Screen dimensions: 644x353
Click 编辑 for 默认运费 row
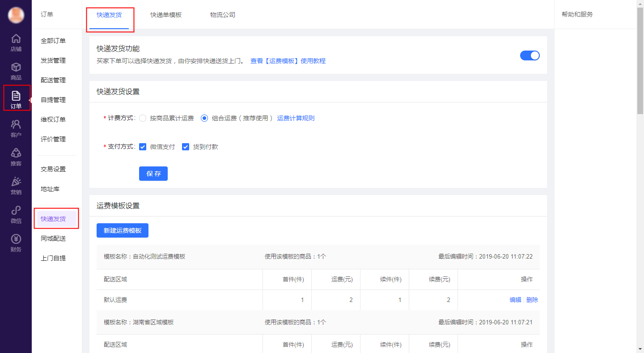tap(515, 300)
